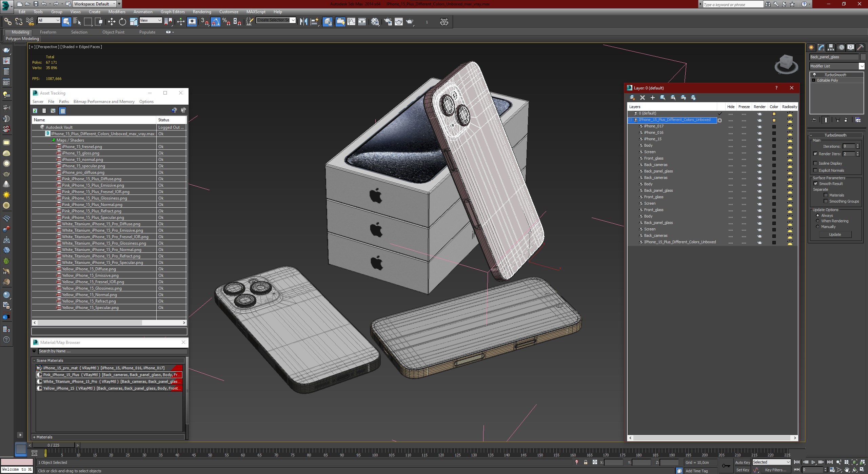Screen dimensions: 868x474
Task: Open the Utilities command panel tab
Action: (861, 47)
